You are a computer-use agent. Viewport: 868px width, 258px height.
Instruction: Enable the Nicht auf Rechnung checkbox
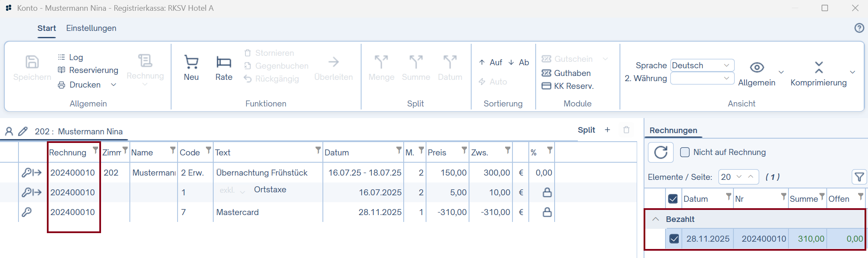(685, 152)
